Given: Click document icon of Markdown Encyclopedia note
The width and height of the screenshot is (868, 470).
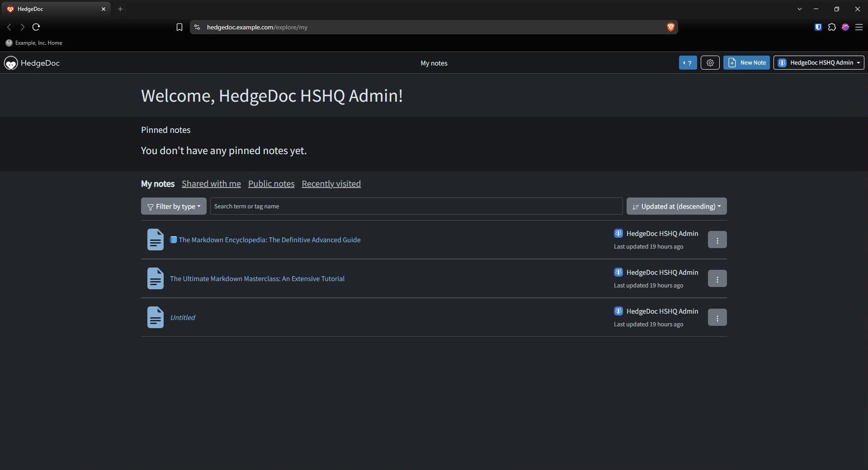Looking at the screenshot, I should tap(155, 240).
